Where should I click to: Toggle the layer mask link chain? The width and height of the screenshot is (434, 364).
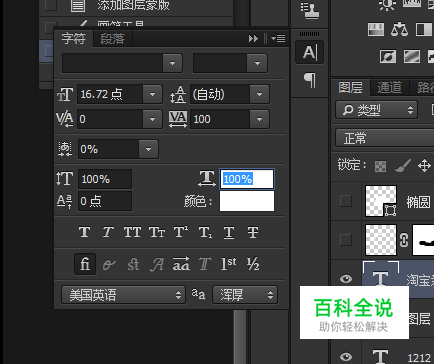(404, 240)
